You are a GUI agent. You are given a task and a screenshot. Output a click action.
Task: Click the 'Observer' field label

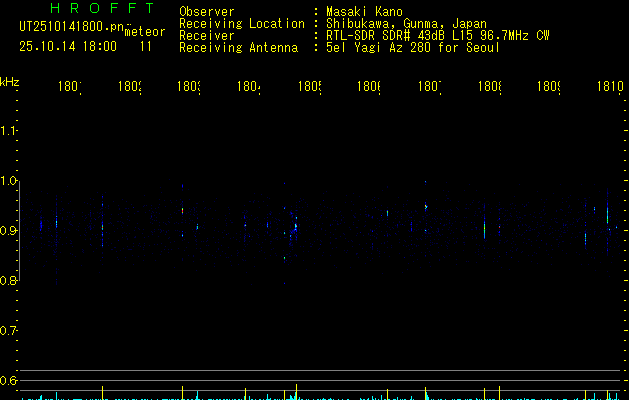click(207, 12)
